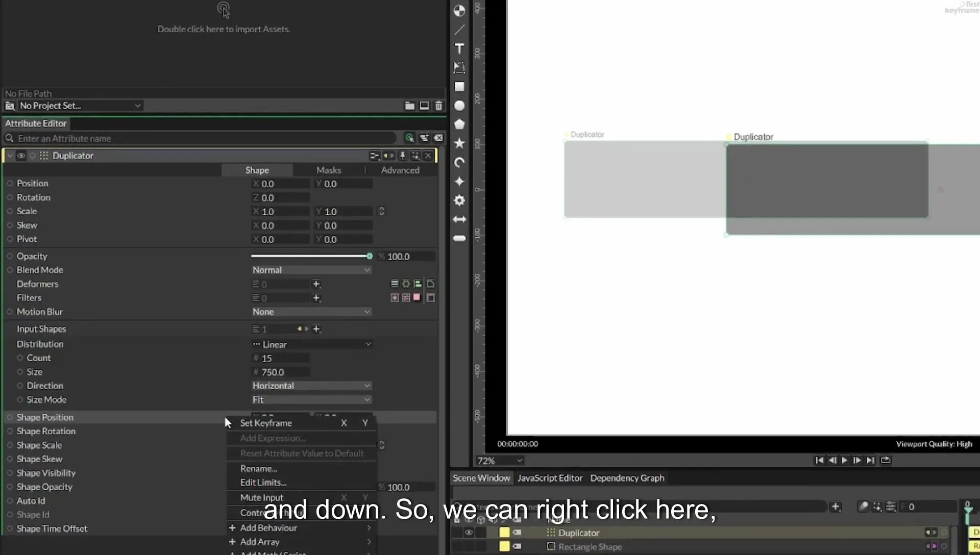Select the Arrow shape tool
980x555 pixels.
tap(459, 219)
